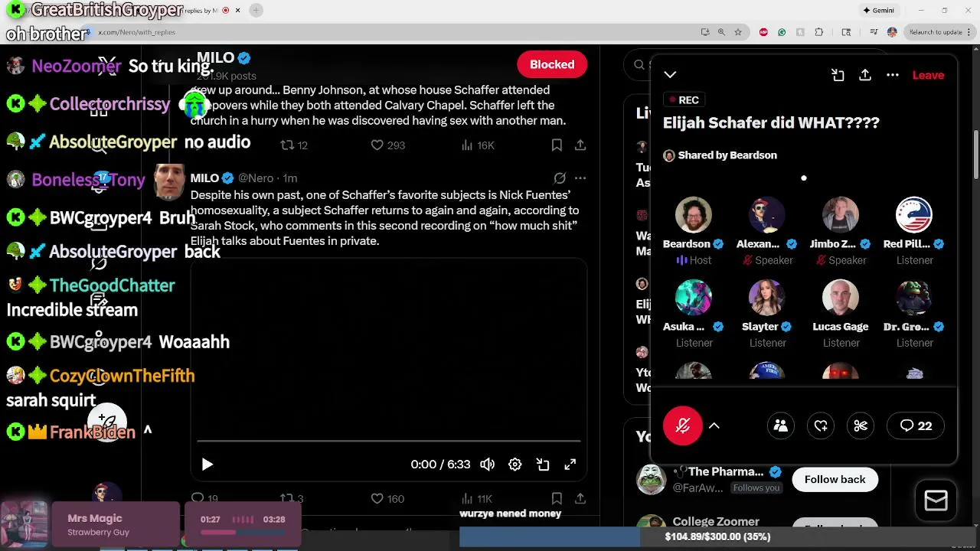Screen dimensions: 980x551
Task: Bookmark the first MILO tweet
Action: click(557, 145)
